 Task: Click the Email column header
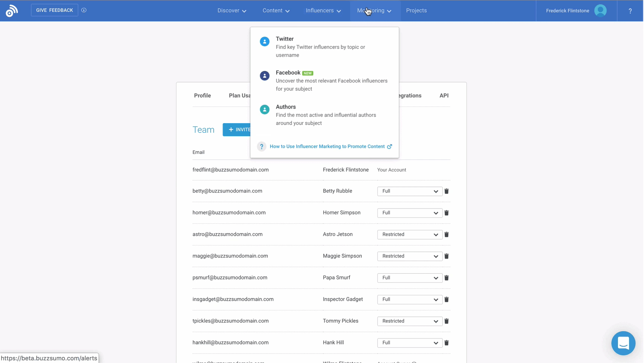[198, 152]
